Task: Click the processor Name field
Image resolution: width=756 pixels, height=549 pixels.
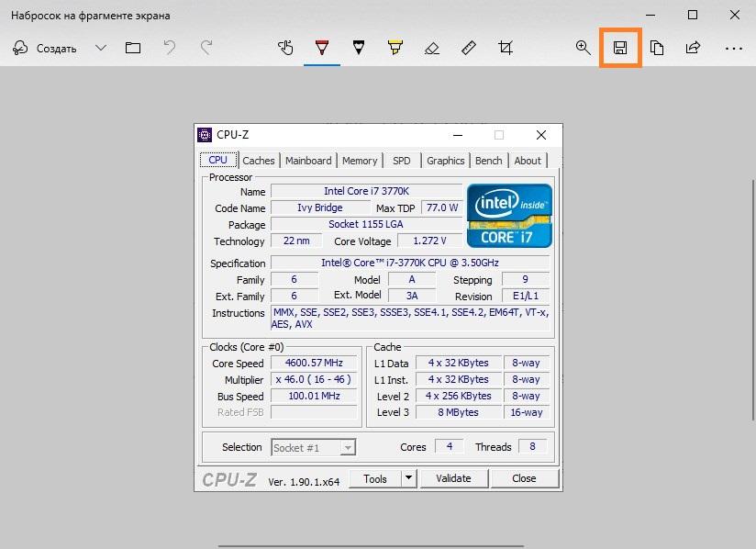Action: click(x=366, y=191)
